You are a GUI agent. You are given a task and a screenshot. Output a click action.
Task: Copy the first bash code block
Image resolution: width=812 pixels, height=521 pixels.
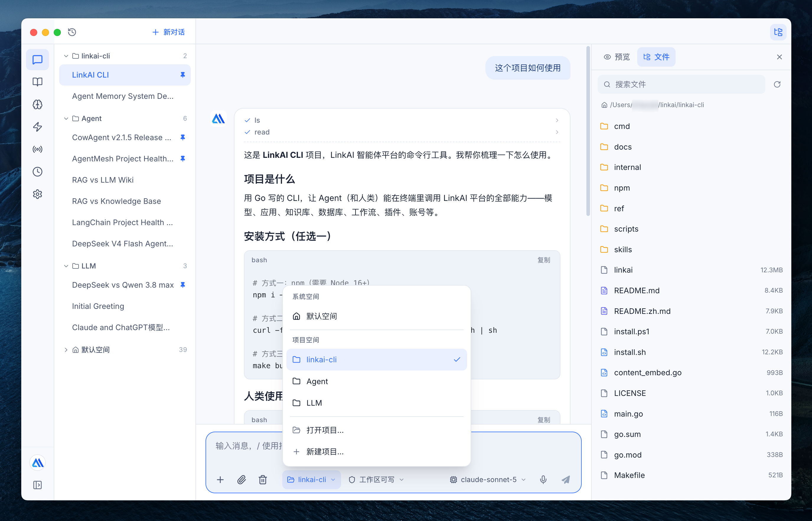tap(544, 260)
